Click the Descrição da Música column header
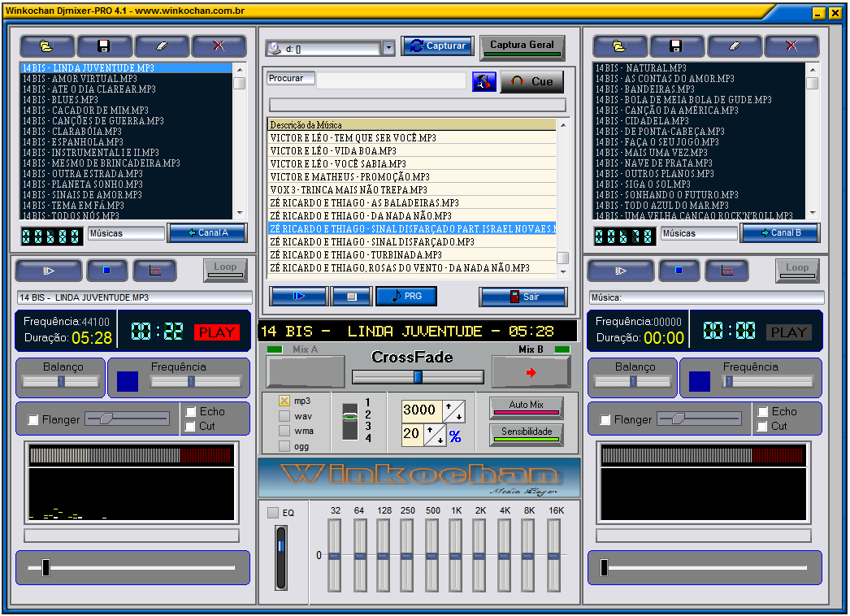This screenshot has width=850, height=616. point(412,124)
